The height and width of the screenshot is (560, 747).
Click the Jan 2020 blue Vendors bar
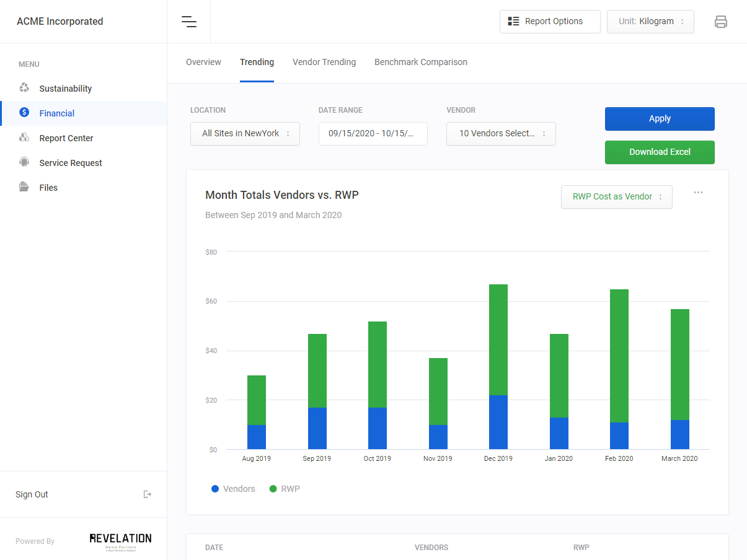(559, 433)
